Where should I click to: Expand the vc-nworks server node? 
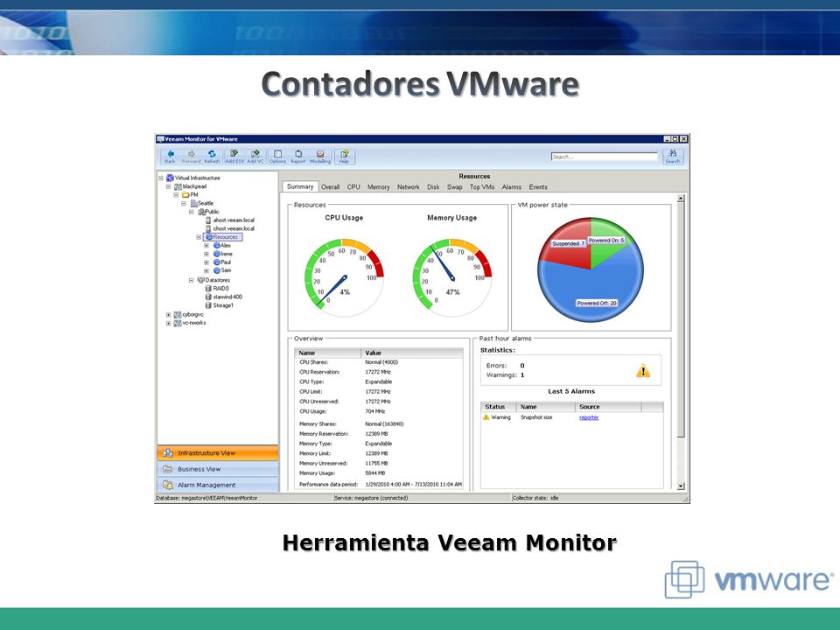[x=169, y=323]
